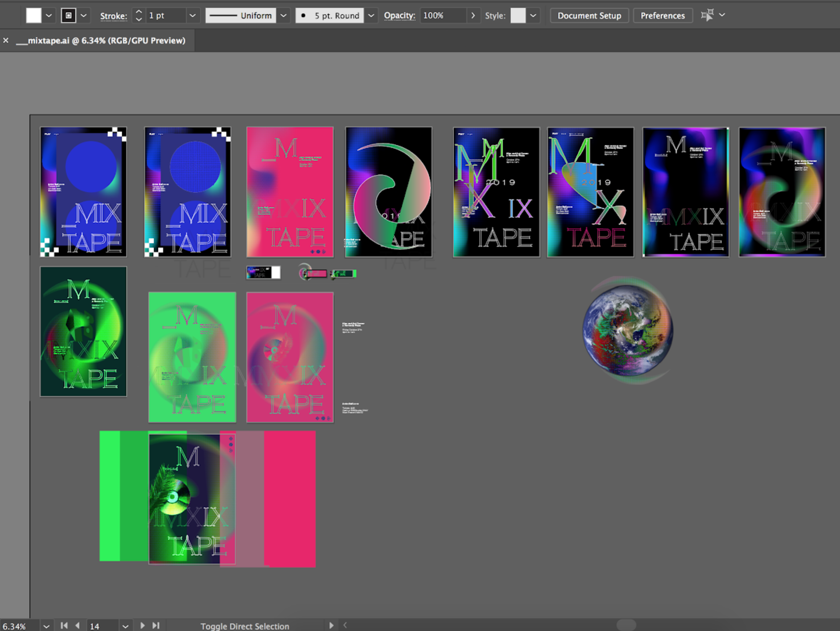Screen dimensions: 840x631
Task: Select the black poster with green swirl
Action: pyautogui.click(x=388, y=192)
